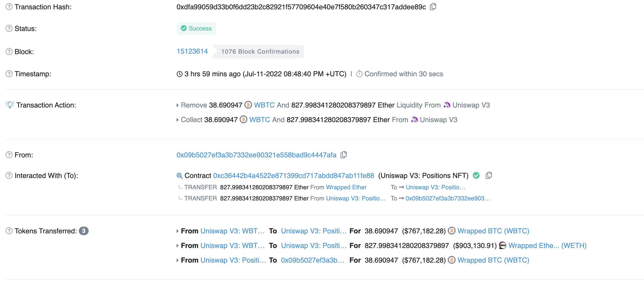Click the help icon beside Timestamp
Viewport: 644px width, 285px height.
point(9,74)
